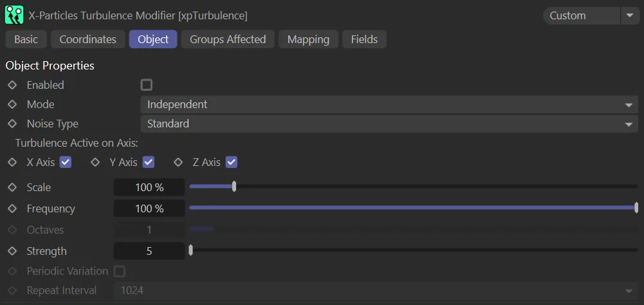Image resolution: width=644 pixels, height=305 pixels.
Task: Toggle the Z Axis checkbox
Action: pos(232,162)
